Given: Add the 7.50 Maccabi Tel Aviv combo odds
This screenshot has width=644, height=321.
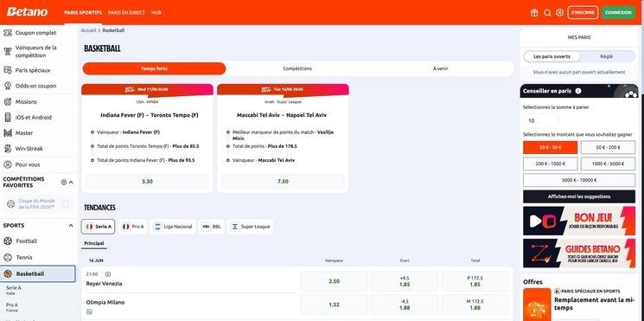Looking at the screenshot, I should tap(283, 181).
